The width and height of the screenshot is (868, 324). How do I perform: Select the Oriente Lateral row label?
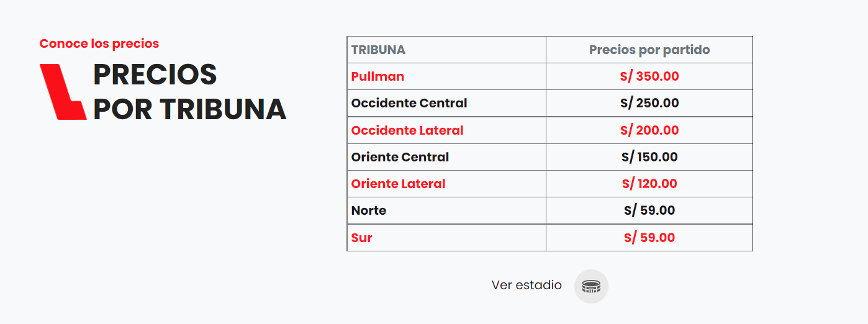(x=398, y=184)
